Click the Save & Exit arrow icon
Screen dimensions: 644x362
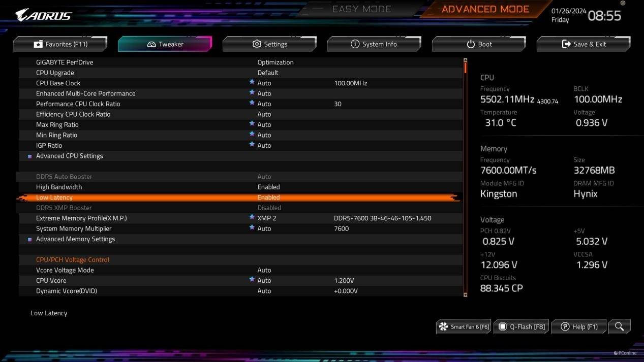[566, 44]
